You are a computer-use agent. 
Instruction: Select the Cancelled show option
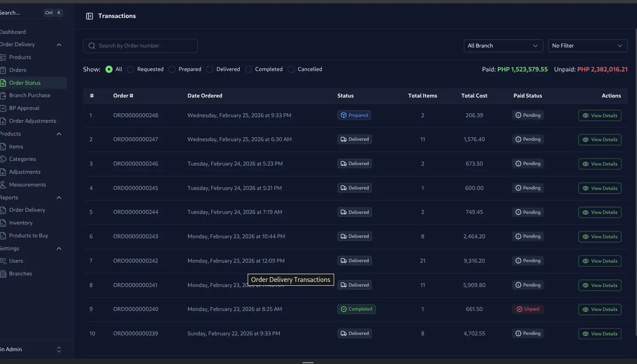(291, 69)
